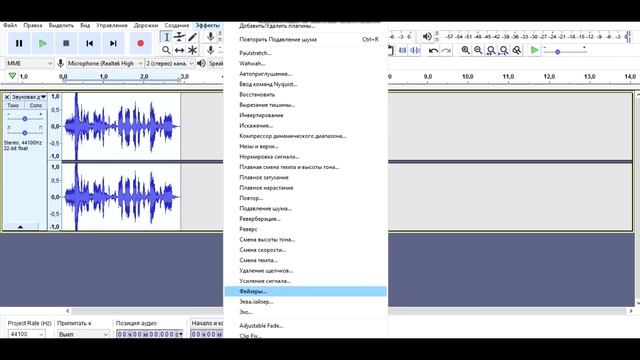Choose Подавление шума from effects menu
The height and width of the screenshot is (360, 640).
305,209
